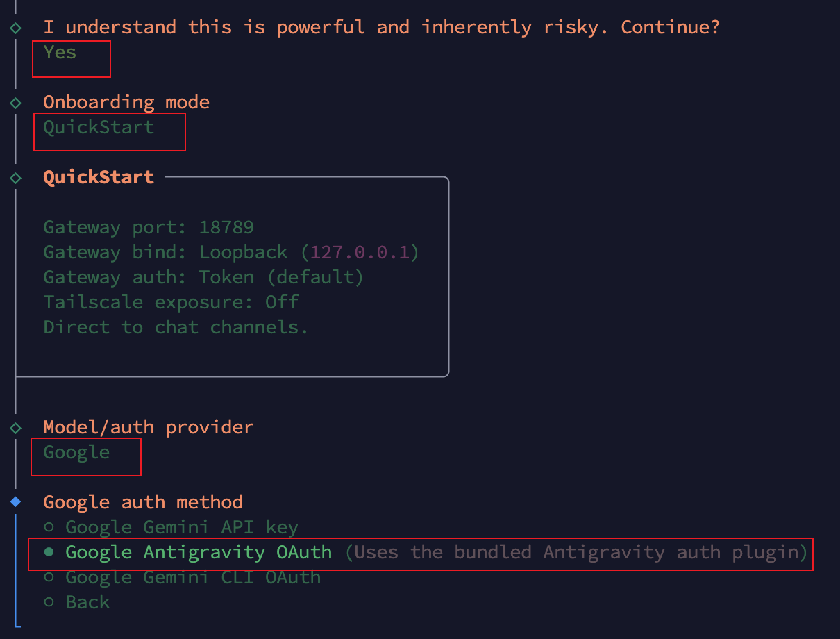Pick the Back option in the auth list
The height and width of the screenshot is (639, 840).
point(87,602)
